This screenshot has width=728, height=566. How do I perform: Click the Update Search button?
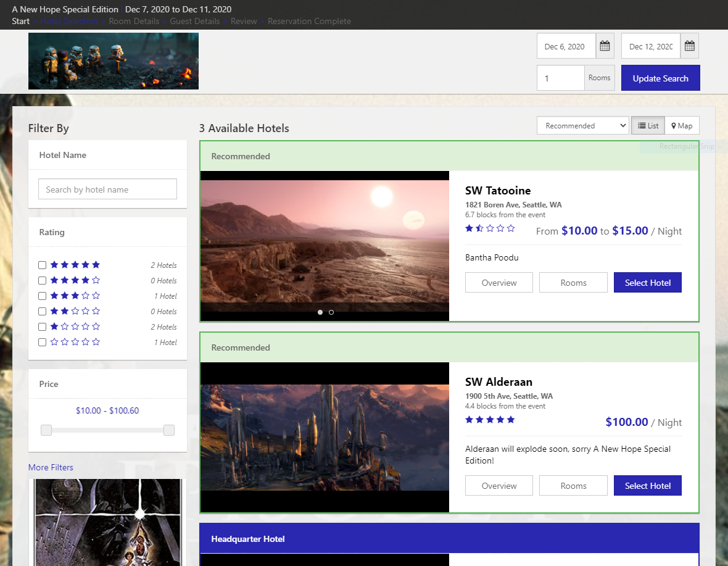point(660,78)
